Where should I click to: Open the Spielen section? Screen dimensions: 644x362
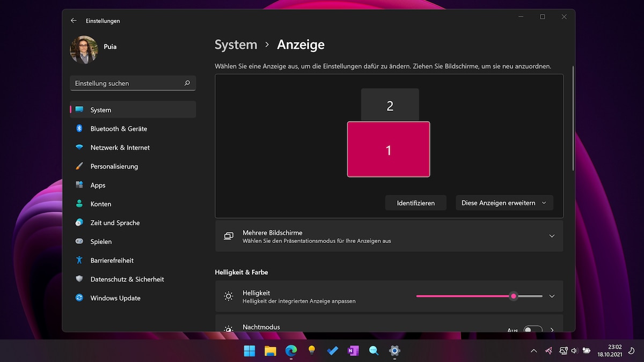(x=101, y=241)
